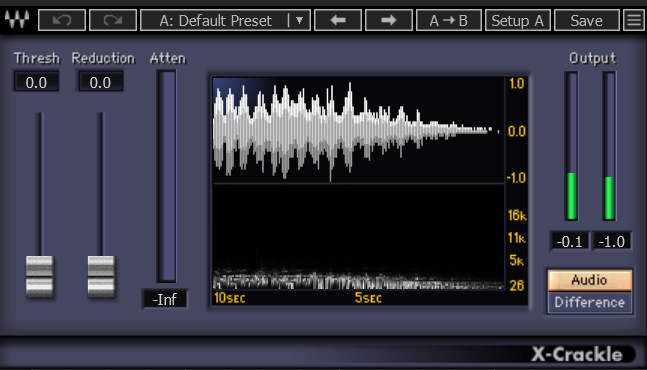This screenshot has height=370, width=647.
Task: Copy setup A to B
Action: pos(449,20)
